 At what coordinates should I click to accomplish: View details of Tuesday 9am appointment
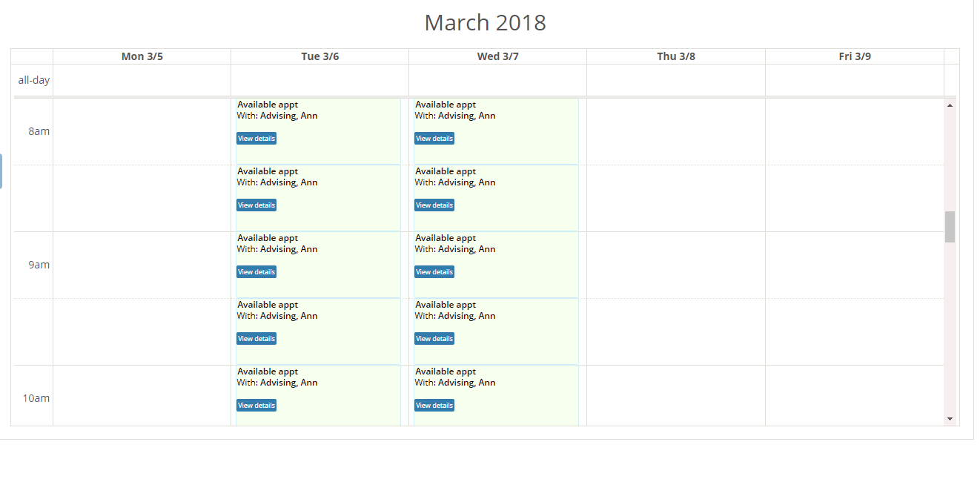tap(256, 272)
